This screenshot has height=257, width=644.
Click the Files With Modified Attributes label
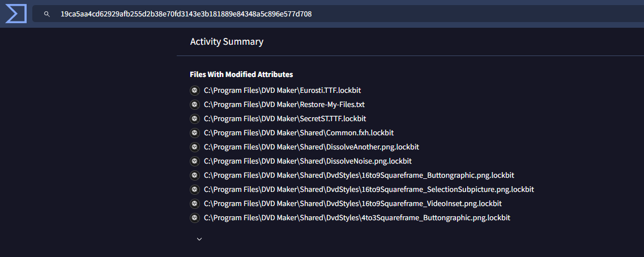pos(241,75)
